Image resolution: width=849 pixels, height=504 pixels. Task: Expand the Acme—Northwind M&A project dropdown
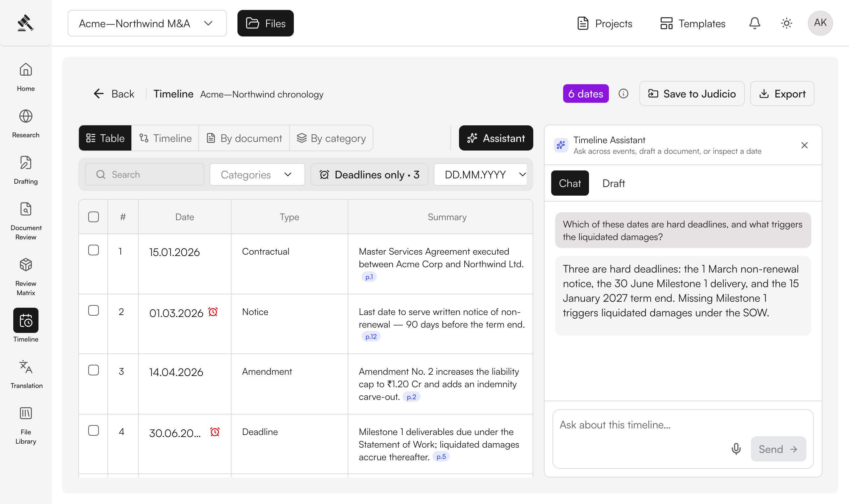[x=147, y=23]
